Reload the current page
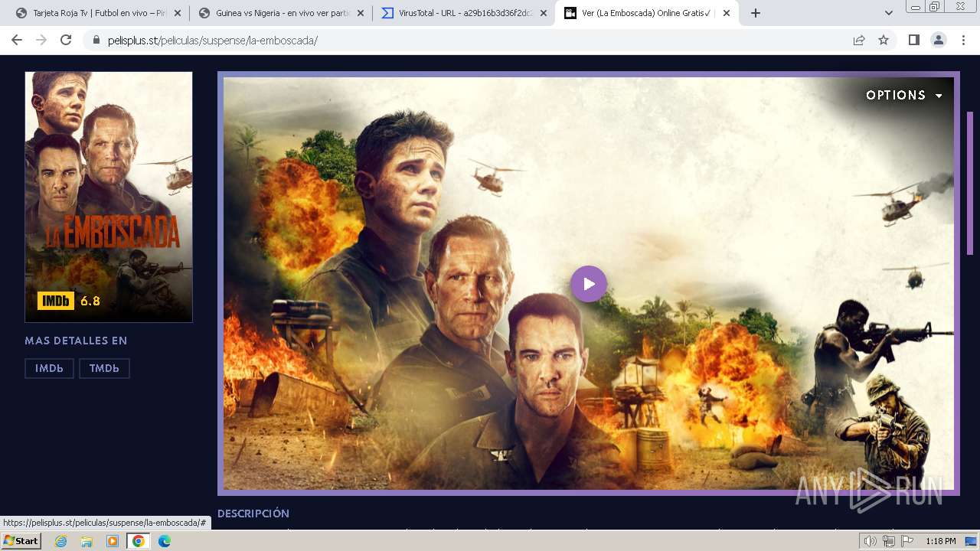Screen dimensions: 980x551 [66, 40]
